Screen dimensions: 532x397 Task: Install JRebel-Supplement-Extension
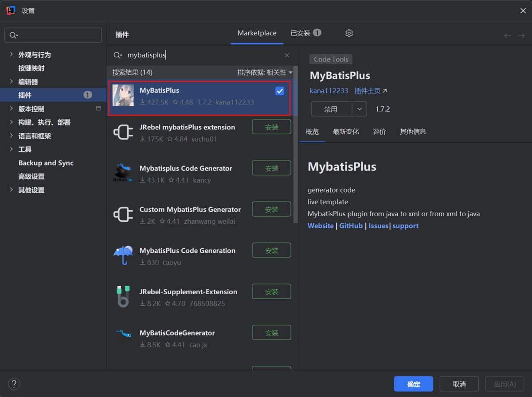[x=272, y=292]
